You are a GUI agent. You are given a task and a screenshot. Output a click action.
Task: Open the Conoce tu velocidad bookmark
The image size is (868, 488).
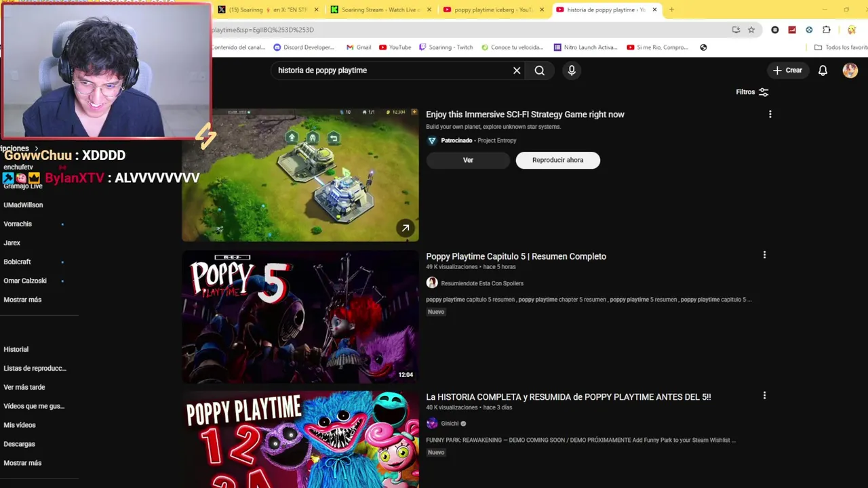click(x=513, y=47)
